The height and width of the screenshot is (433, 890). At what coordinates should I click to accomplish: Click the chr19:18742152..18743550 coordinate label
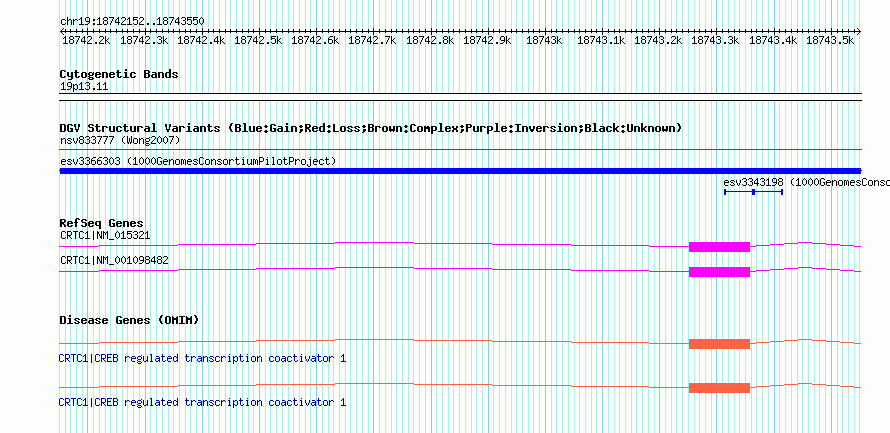click(x=132, y=22)
